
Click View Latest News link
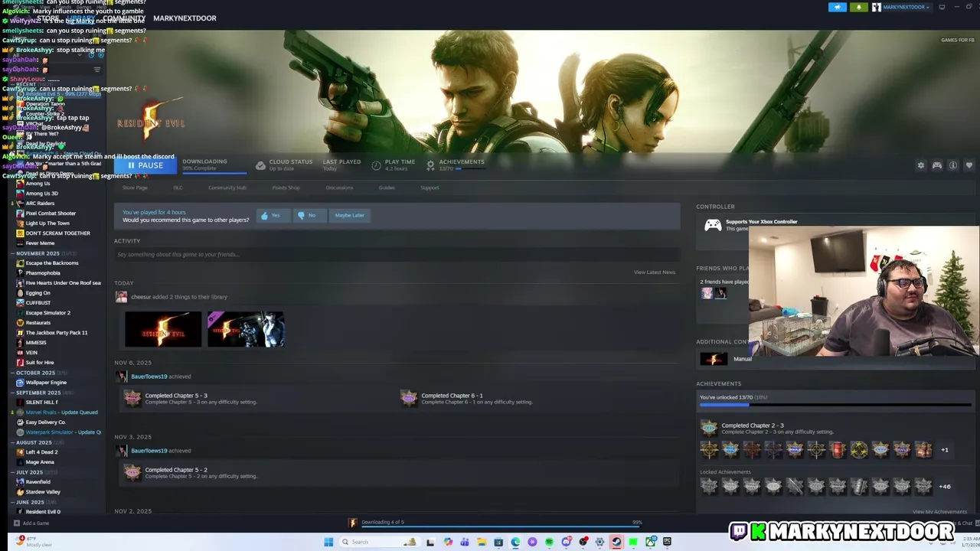point(655,272)
